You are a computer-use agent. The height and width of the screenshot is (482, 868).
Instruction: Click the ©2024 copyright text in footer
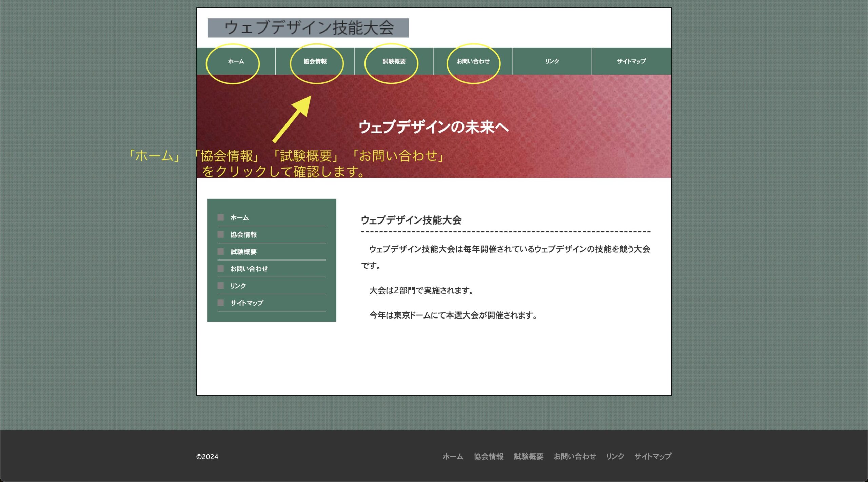tap(207, 457)
